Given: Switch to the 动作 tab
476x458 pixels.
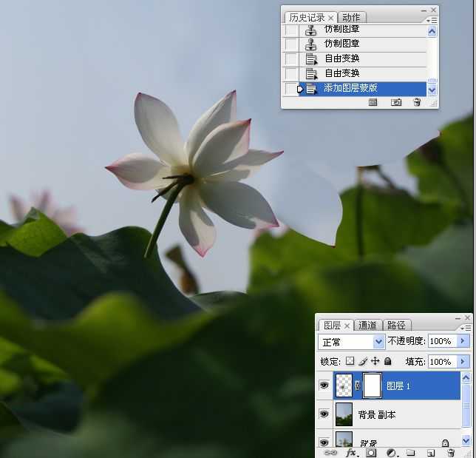Looking at the screenshot, I should pos(352,17).
